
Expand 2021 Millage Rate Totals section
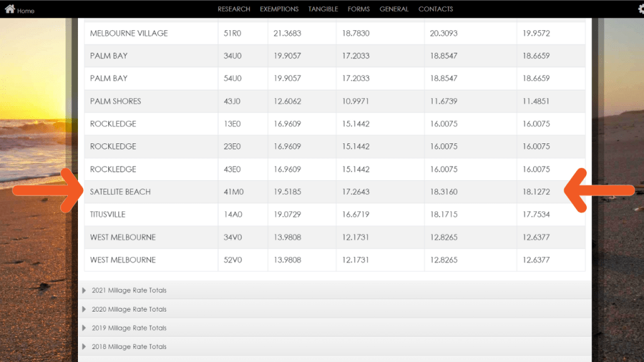click(x=129, y=290)
